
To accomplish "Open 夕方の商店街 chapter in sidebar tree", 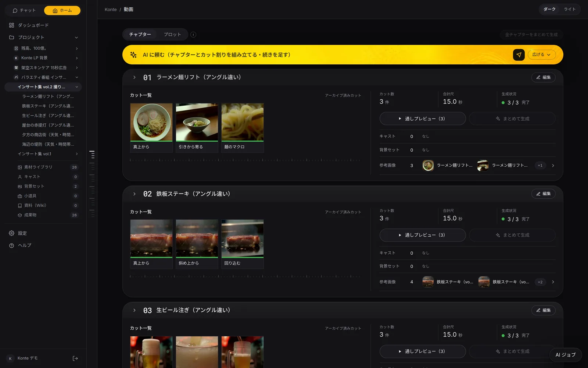I will 48,135.
